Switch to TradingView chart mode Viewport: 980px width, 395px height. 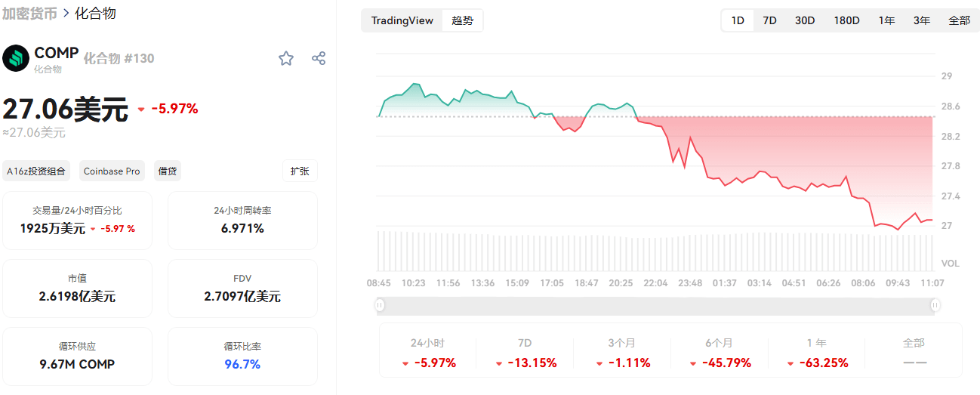[x=402, y=20]
